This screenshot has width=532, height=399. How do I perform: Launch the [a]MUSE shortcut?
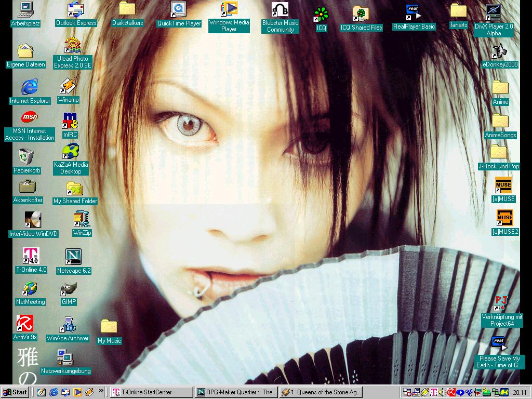(x=503, y=190)
